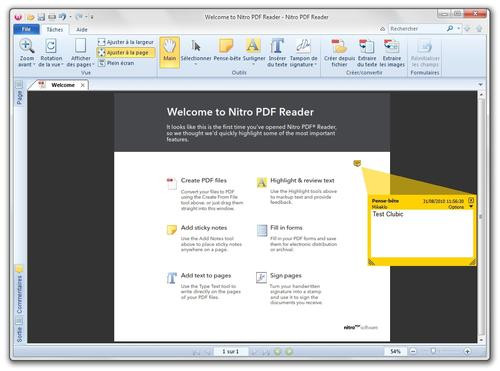The image size is (500, 371).
Task: Expand the Afficher des pages dropdown
Action: click(93, 65)
